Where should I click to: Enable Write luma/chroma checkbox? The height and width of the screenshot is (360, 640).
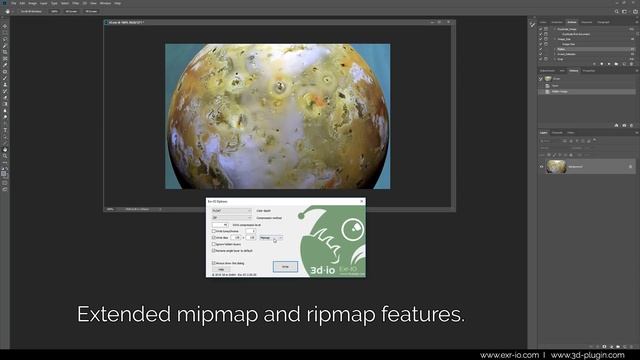213,231
